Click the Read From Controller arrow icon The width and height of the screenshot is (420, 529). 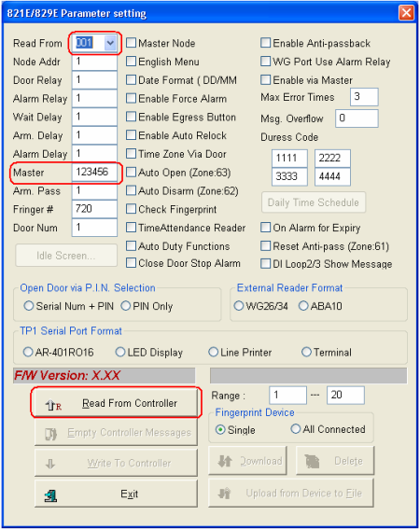pyautogui.click(x=53, y=405)
